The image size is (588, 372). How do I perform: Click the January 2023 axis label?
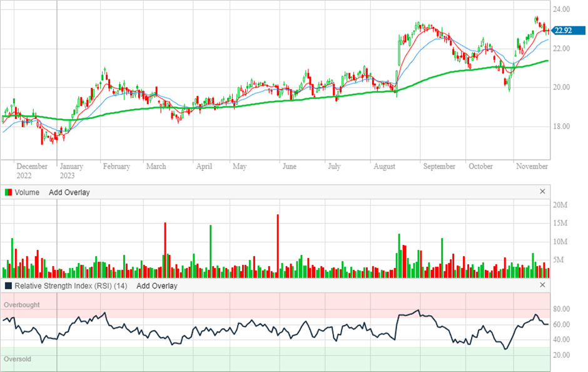pos(71,171)
